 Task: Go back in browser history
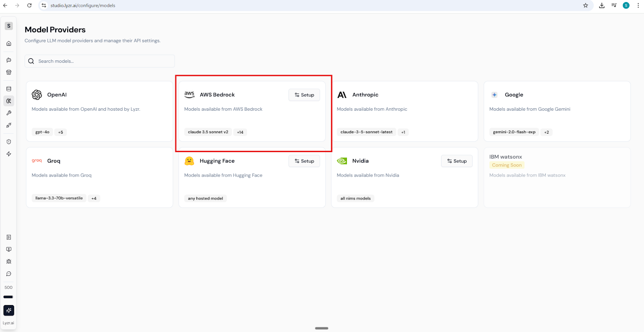pyautogui.click(x=5, y=5)
